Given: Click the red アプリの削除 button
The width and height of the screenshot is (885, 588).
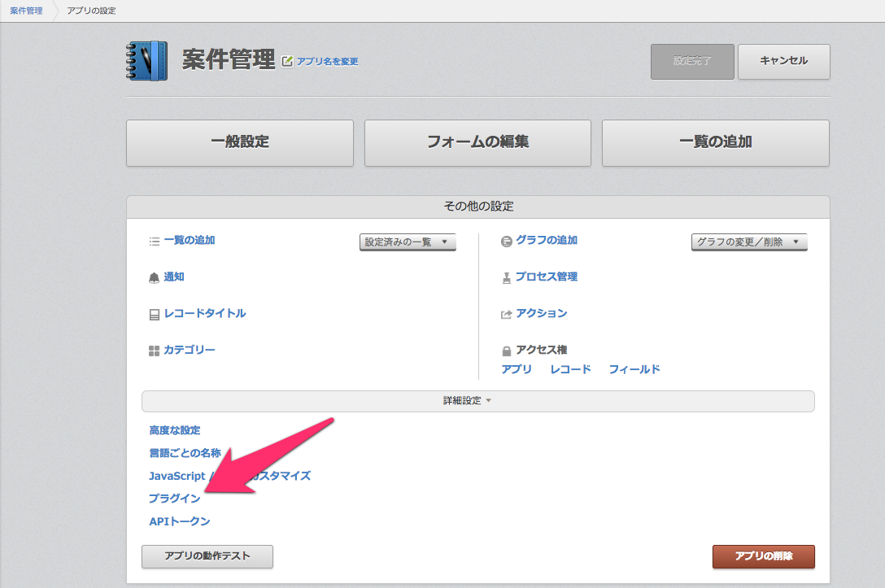Looking at the screenshot, I should [763, 556].
